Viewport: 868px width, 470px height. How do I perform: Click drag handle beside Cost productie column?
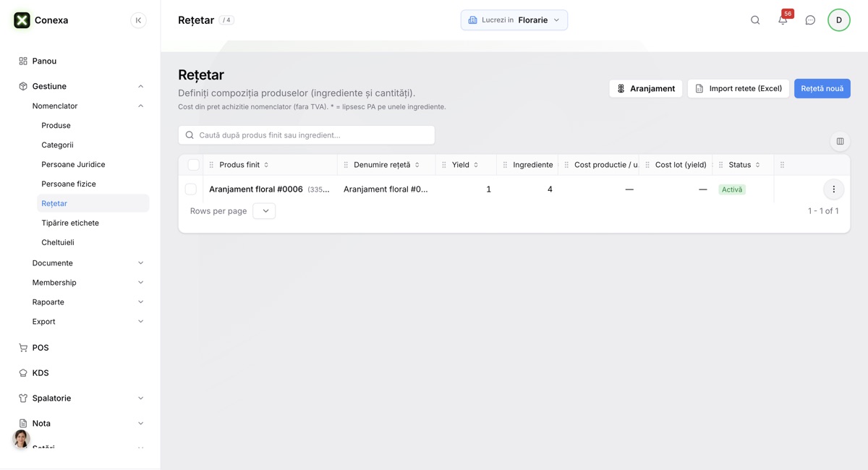[566, 165]
